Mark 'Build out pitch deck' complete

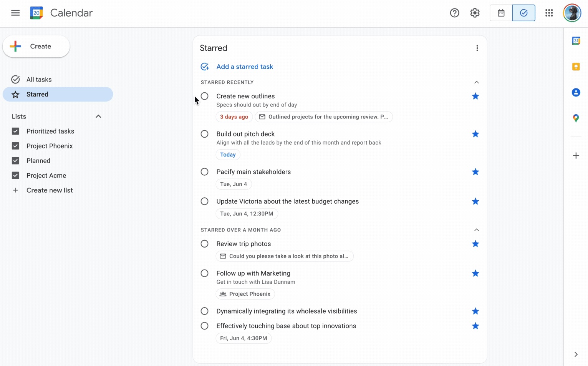click(x=204, y=134)
